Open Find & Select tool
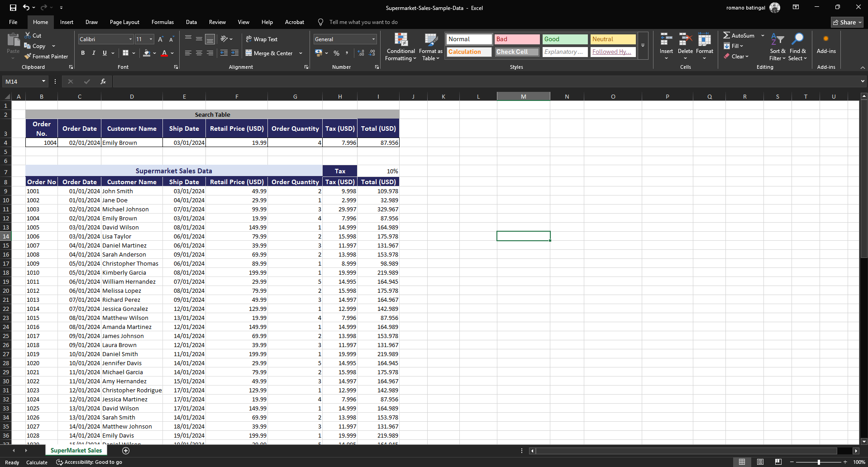 click(x=797, y=47)
